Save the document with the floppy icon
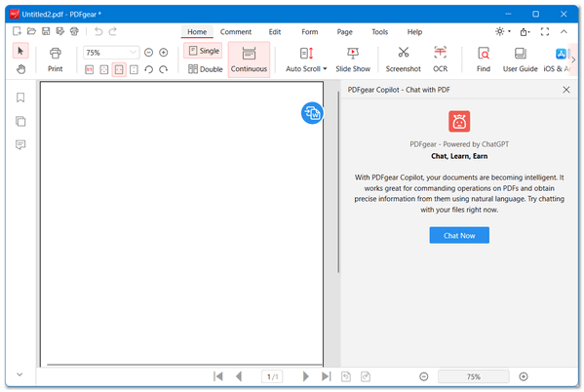 click(46, 31)
